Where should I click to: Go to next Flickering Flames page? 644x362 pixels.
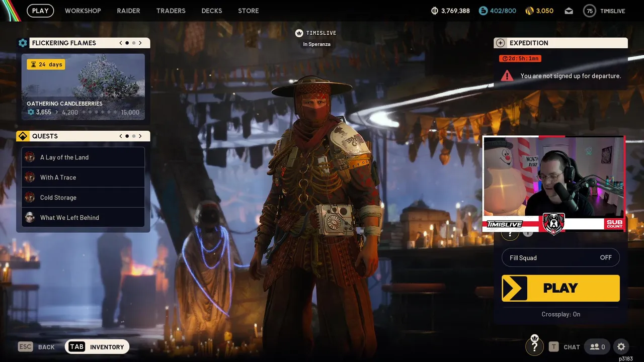[140, 43]
